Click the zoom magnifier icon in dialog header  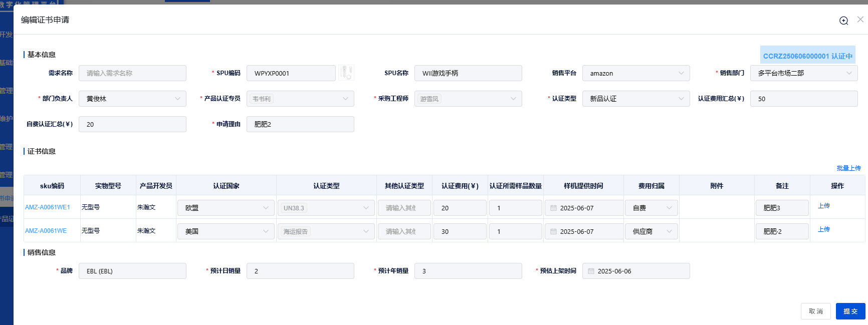(x=843, y=21)
